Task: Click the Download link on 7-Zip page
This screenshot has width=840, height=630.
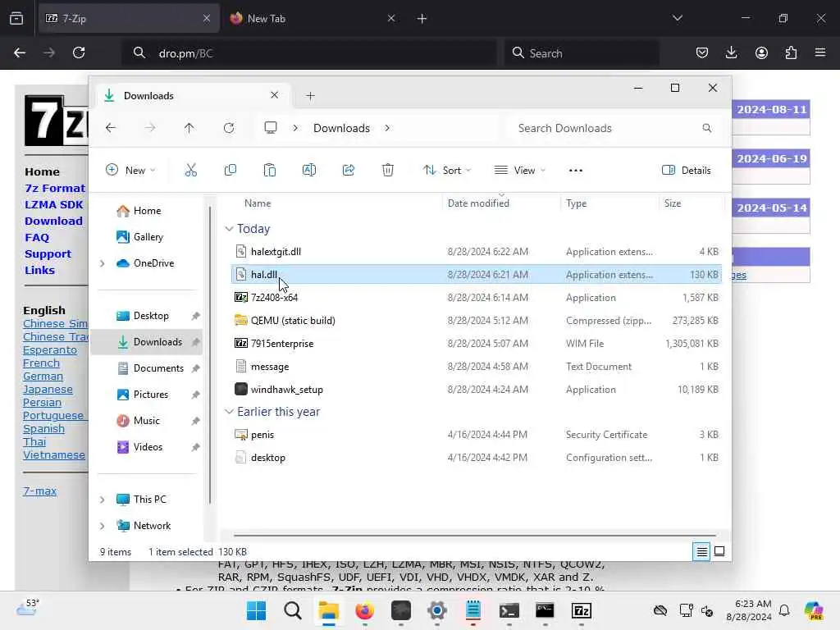Action: coord(53,221)
